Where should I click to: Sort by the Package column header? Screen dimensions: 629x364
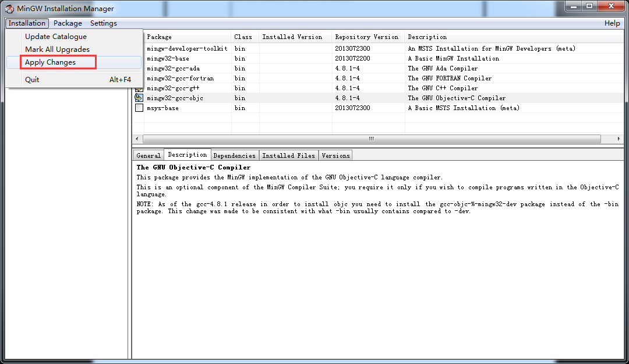click(188, 37)
